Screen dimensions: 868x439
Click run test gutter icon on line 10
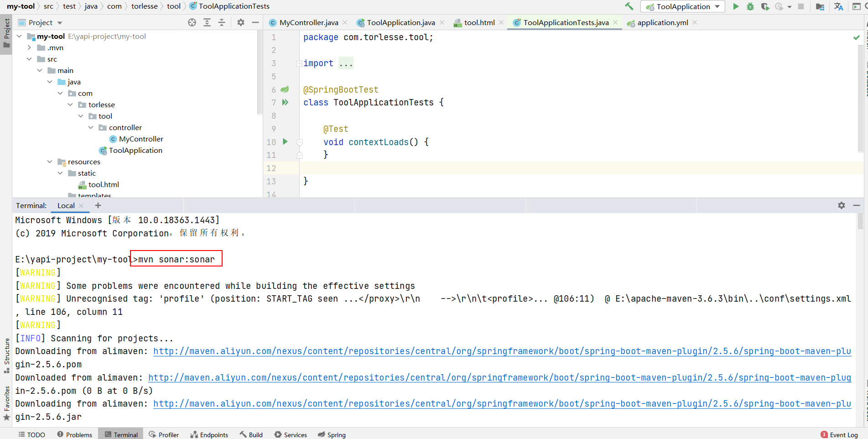[285, 141]
